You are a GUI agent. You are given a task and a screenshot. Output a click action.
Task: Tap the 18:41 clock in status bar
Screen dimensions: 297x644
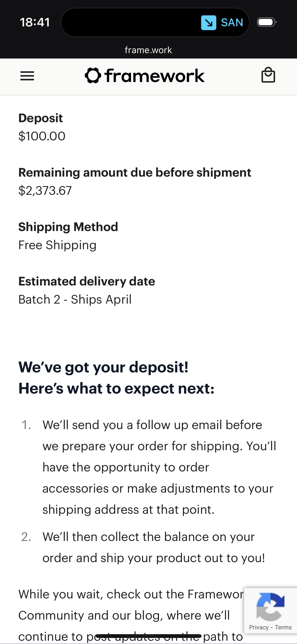click(35, 22)
